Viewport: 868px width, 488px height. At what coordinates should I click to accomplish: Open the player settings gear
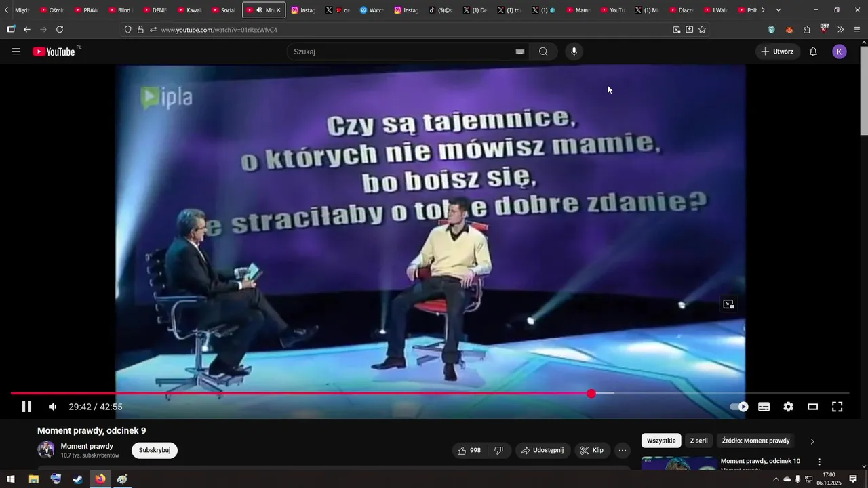click(788, 407)
